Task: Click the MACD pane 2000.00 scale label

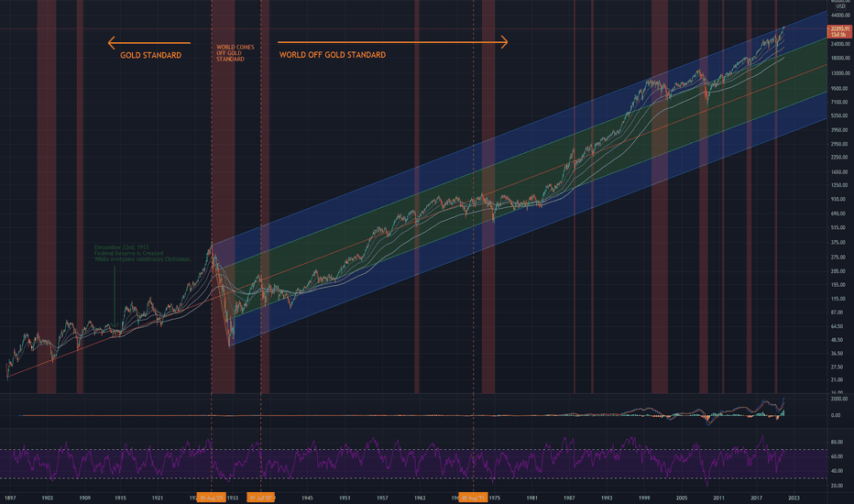Action: click(840, 400)
